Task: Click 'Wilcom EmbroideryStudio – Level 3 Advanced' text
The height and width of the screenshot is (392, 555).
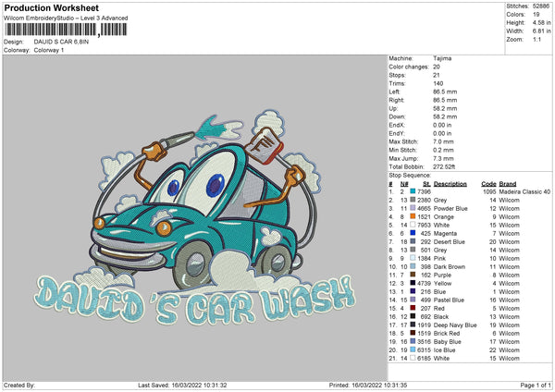Action: 66,18
